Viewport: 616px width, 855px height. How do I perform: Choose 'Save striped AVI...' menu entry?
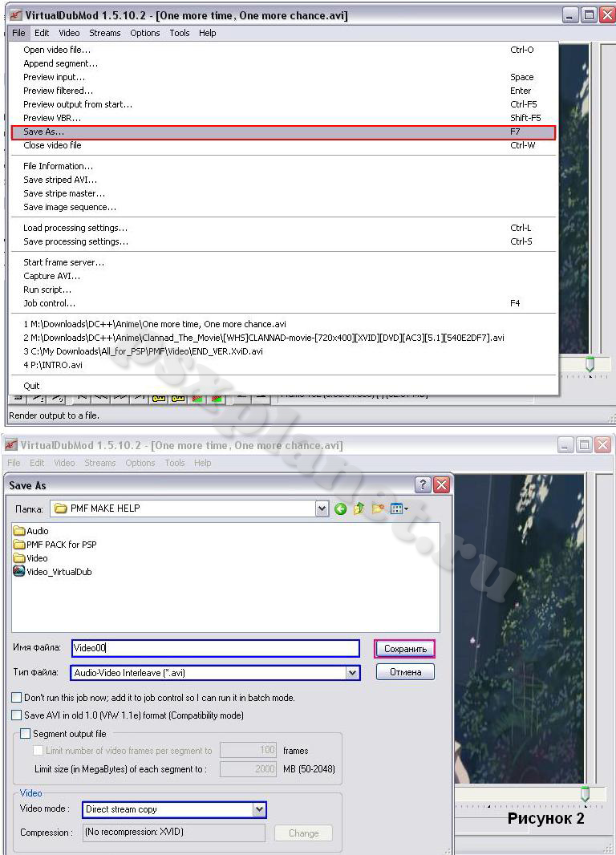click(283, 180)
